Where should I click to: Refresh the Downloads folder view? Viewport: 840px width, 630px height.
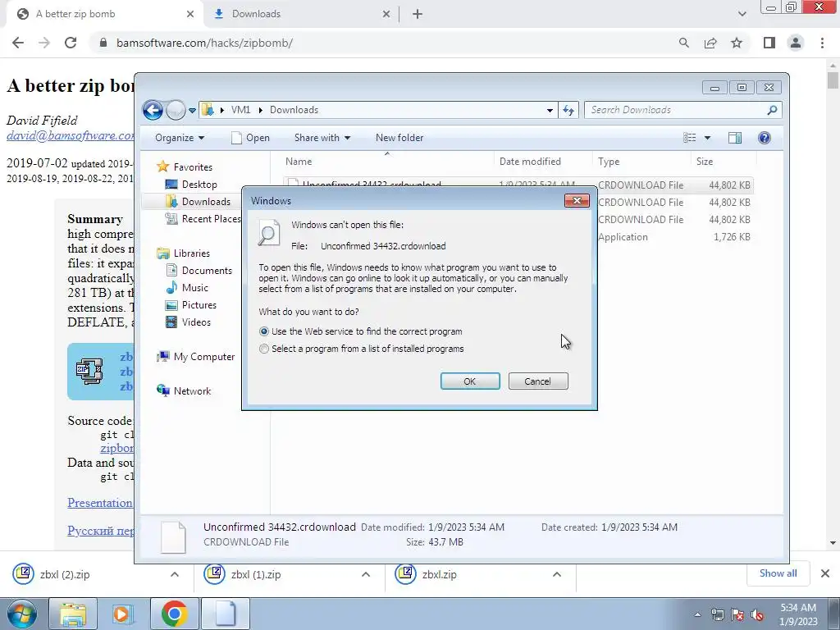pyautogui.click(x=568, y=111)
